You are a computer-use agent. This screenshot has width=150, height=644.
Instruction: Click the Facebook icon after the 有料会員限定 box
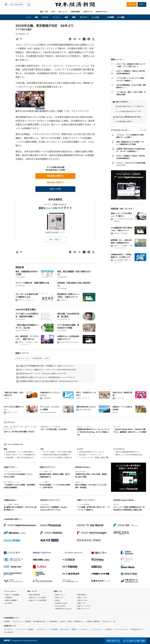89,252
